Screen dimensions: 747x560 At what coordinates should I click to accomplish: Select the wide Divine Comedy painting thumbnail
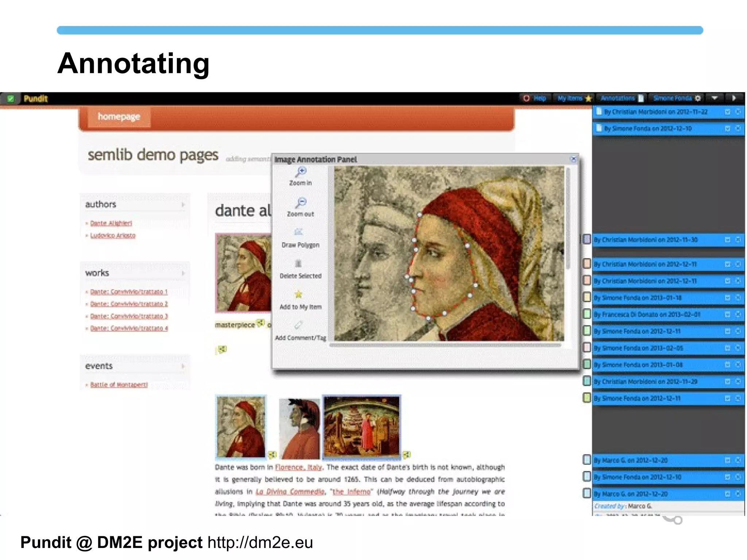[361, 427]
